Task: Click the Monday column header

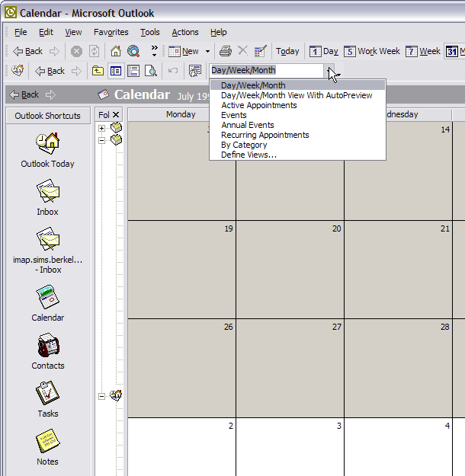Action: [181, 114]
